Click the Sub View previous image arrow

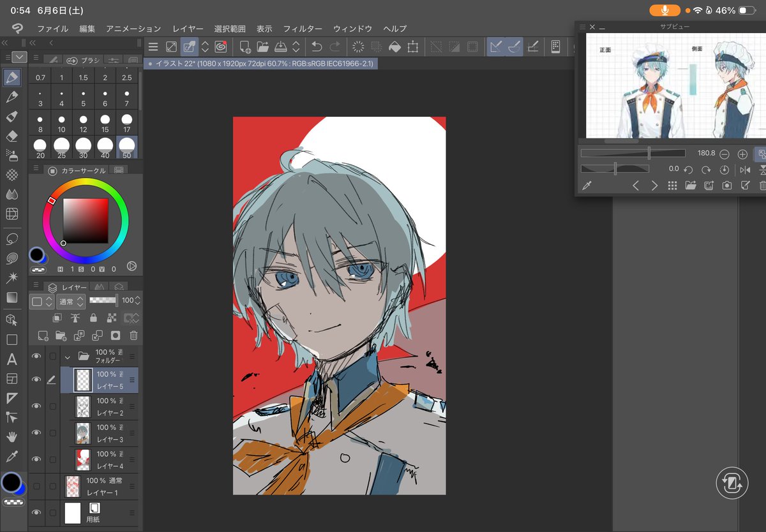[x=636, y=186]
